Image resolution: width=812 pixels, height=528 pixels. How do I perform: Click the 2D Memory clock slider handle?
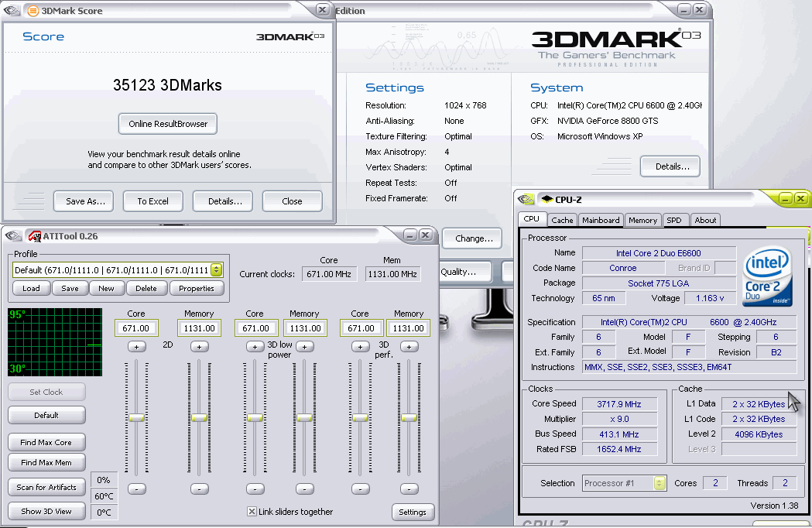tap(200, 417)
